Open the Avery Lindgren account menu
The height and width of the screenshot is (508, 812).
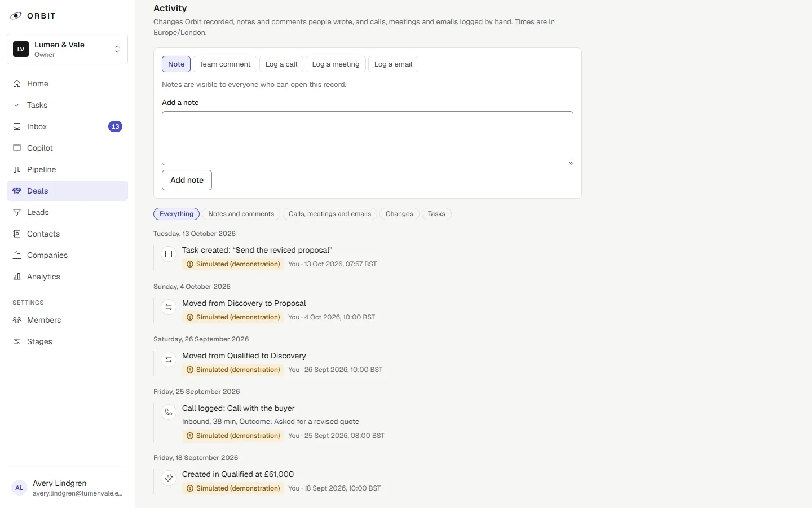click(68, 488)
